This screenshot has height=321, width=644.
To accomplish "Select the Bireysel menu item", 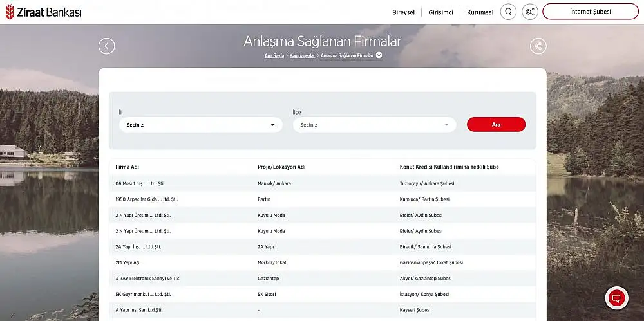I will (403, 12).
